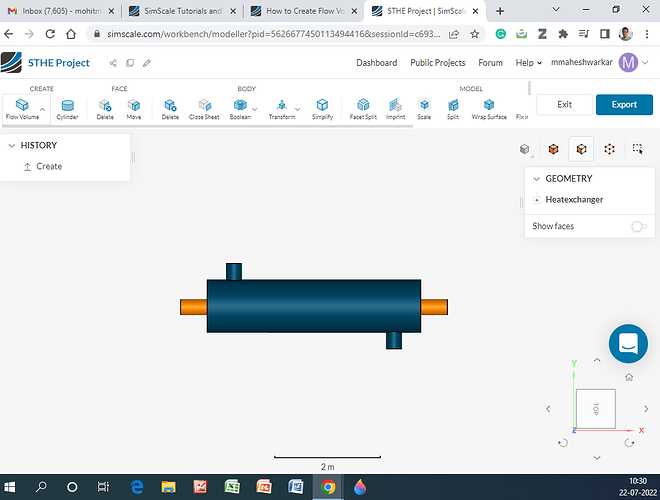Open File Explorer from taskbar
This screenshot has height=500, width=660.
tap(168, 487)
